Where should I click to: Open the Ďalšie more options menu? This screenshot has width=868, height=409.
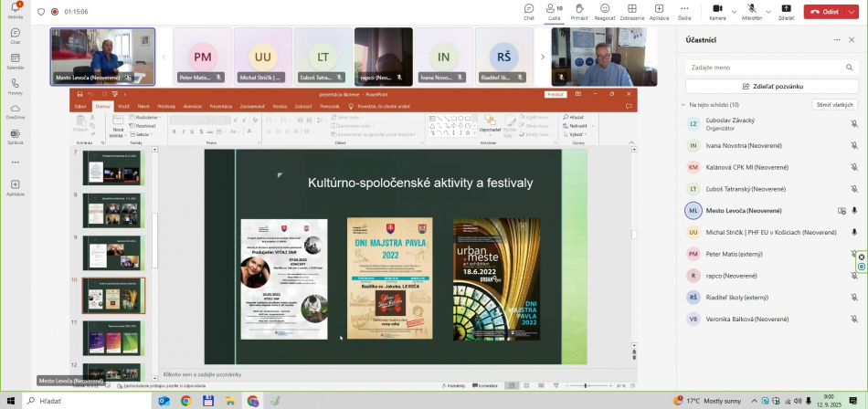coord(685,10)
